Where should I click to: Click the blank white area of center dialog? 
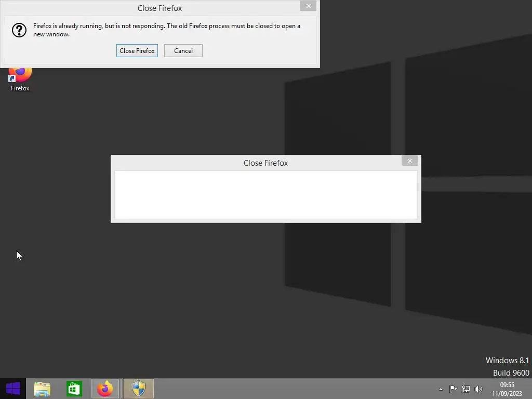click(266, 195)
